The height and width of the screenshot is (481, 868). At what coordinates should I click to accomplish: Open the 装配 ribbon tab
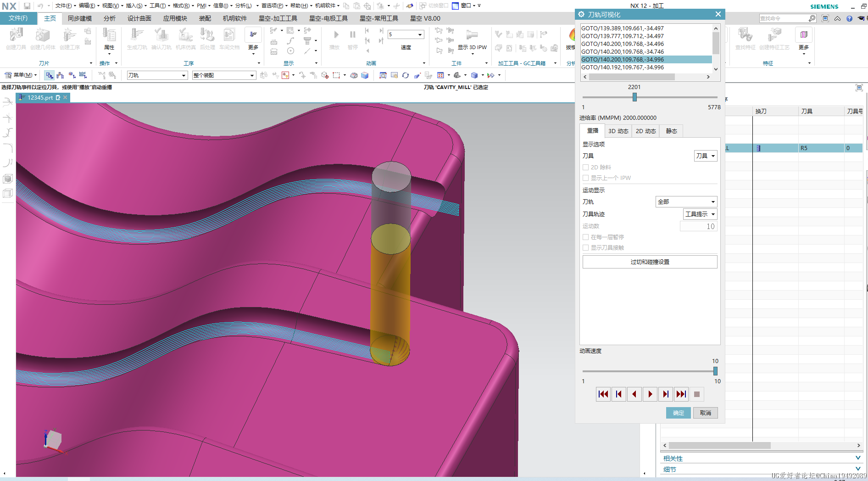[x=205, y=18]
